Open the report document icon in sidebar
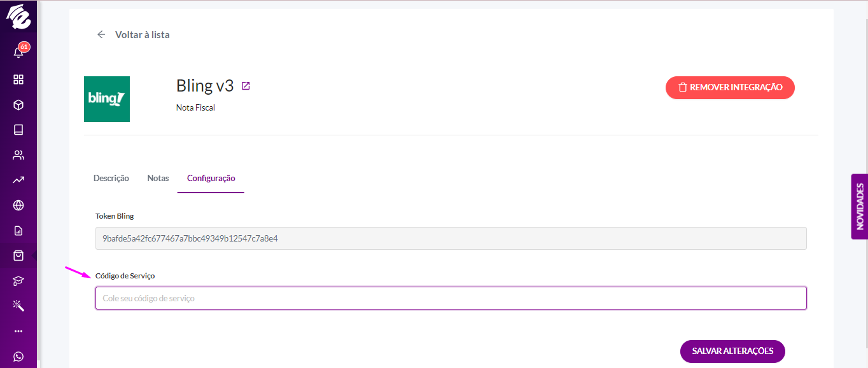868x368 pixels. pos(18,230)
